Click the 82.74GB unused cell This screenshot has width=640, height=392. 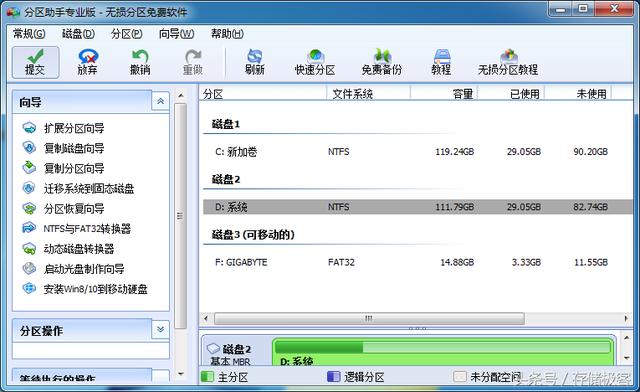point(590,207)
